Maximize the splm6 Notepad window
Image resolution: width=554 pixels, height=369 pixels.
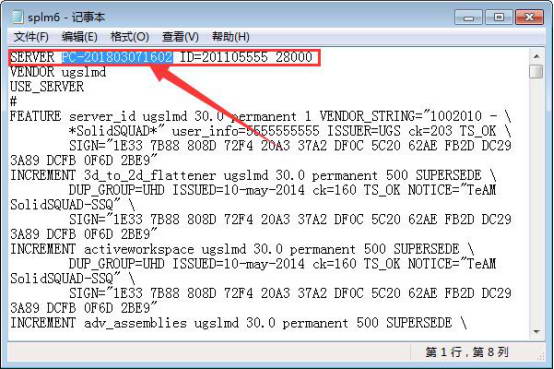499,17
